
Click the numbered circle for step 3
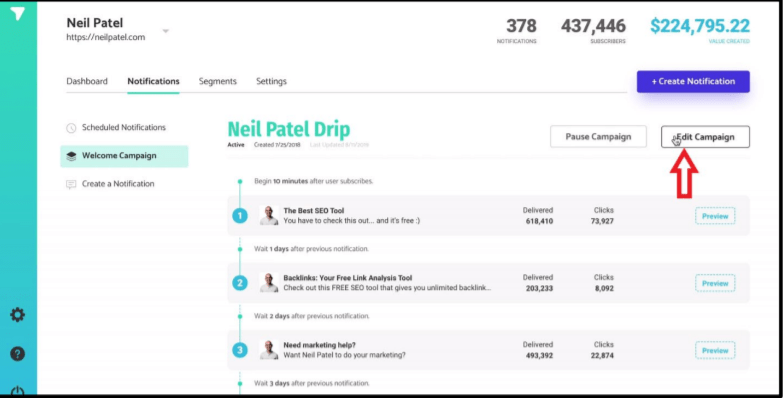coord(240,350)
